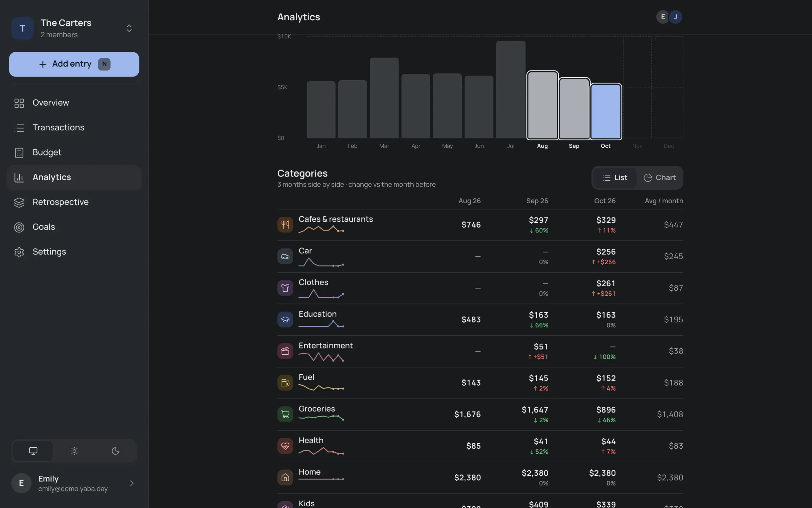This screenshot has width=812, height=508.
Task: Select the July bar in chart
Action: [511, 89]
